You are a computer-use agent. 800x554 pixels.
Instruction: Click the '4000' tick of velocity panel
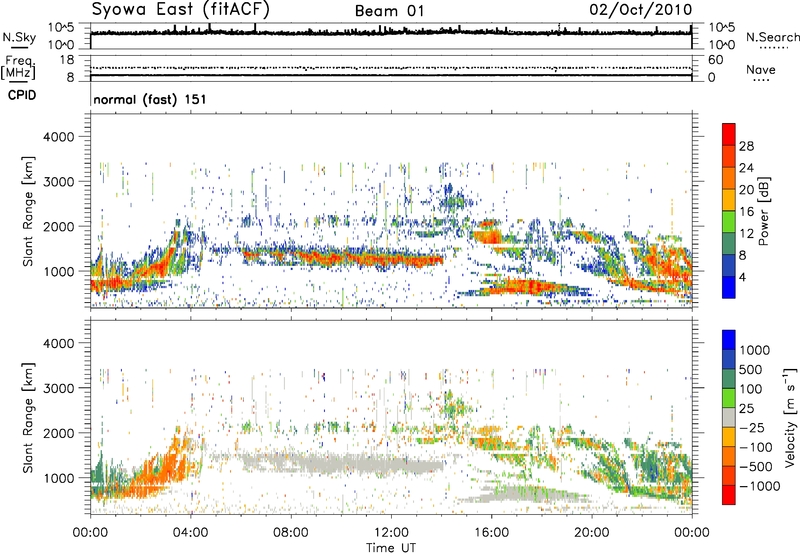pyautogui.click(x=58, y=343)
